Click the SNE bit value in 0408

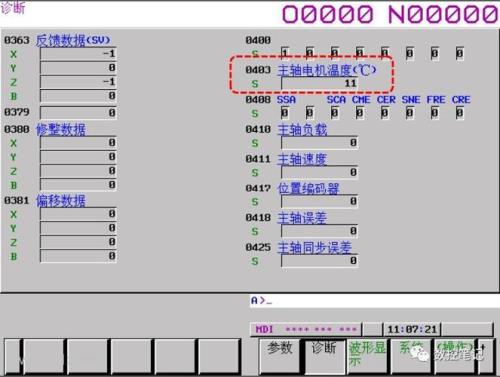pos(410,113)
